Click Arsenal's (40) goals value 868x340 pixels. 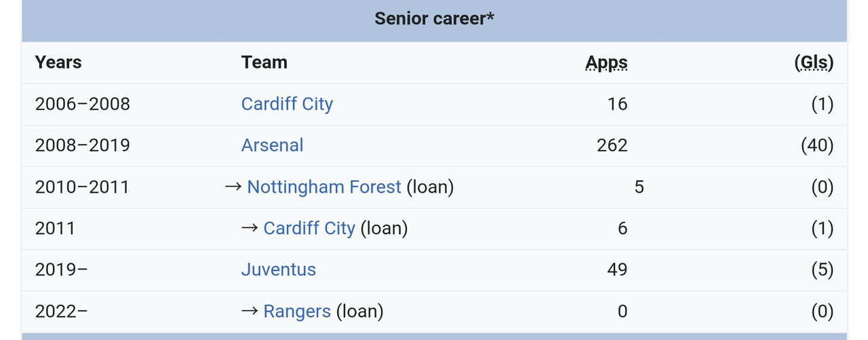tap(816, 145)
